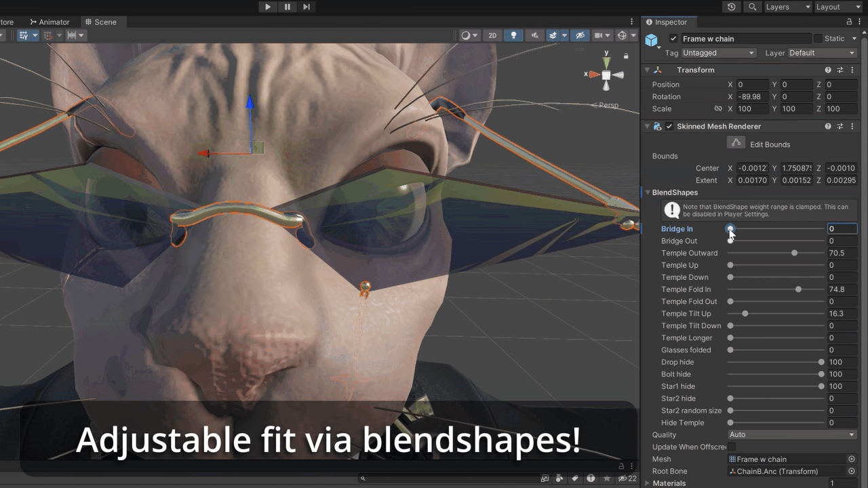The width and height of the screenshot is (868, 488).
Task: Open the Scene camera settings icon
Action: tap(601, 35)
